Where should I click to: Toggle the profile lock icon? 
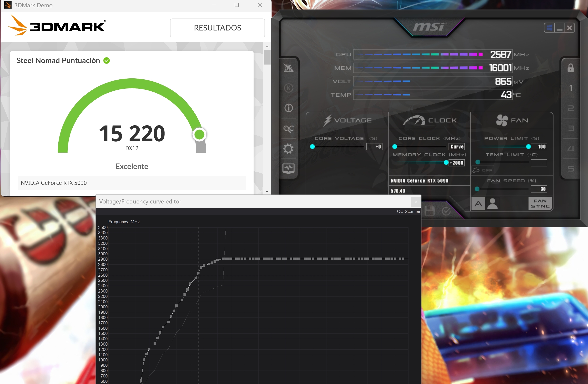pyautogui.click(x=570, y=68)
